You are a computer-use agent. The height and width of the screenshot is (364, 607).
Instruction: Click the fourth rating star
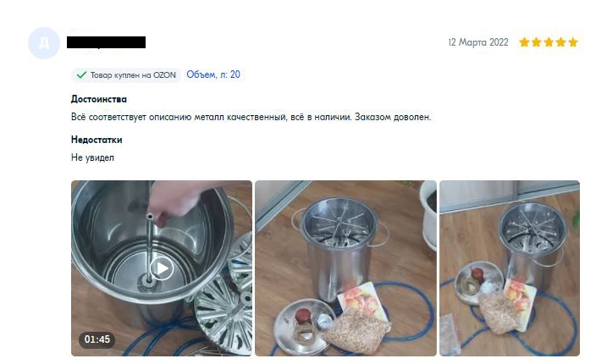point(561,42)
